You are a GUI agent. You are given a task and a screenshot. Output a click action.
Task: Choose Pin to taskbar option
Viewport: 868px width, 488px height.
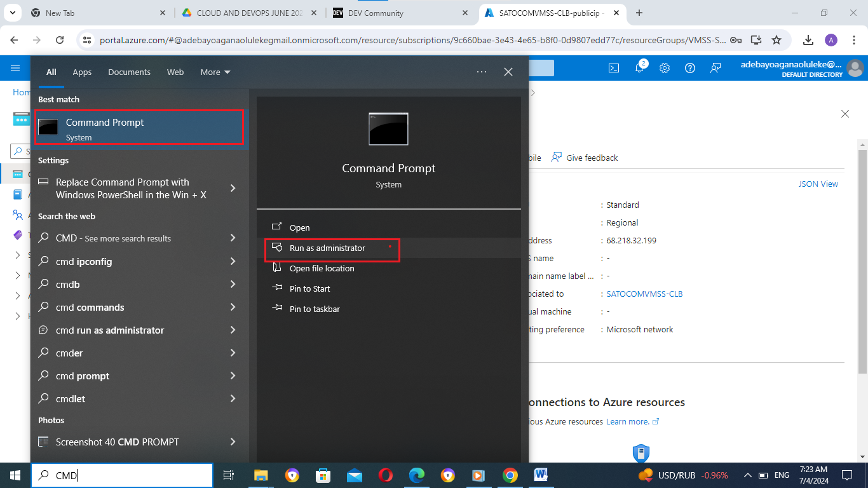coord(315,309)
